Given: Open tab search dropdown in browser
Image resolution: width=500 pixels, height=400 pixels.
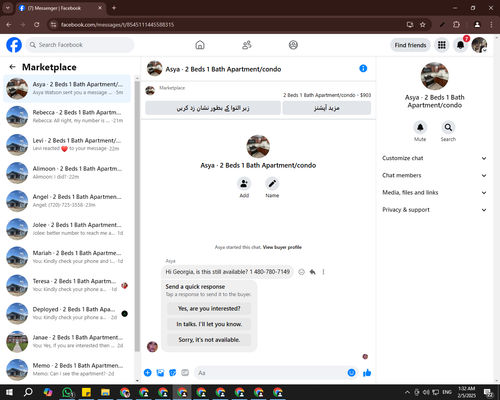Looking at the screenshot, I should point(7,8).
